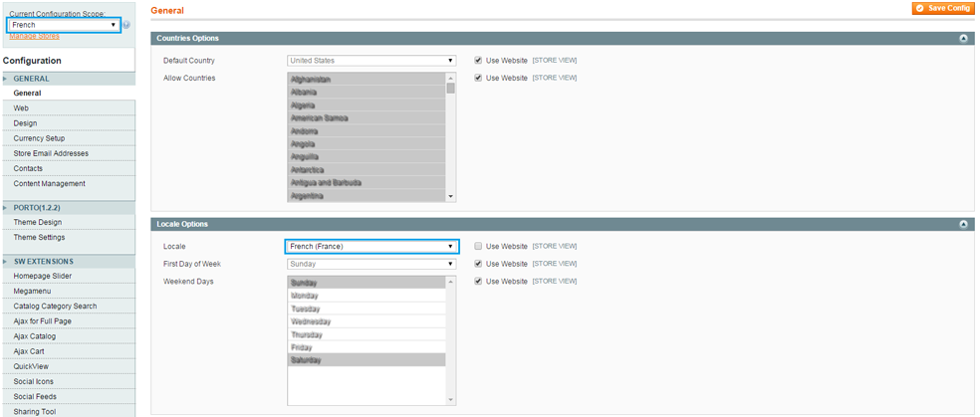Open the First Day of Week dropdown

(370, 264)
